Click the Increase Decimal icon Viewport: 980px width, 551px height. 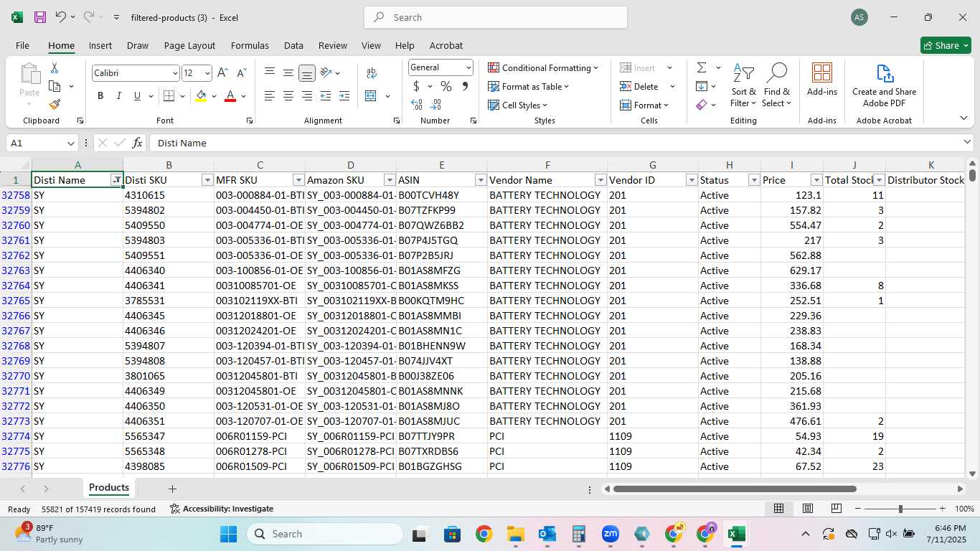[x=417, y=105]
